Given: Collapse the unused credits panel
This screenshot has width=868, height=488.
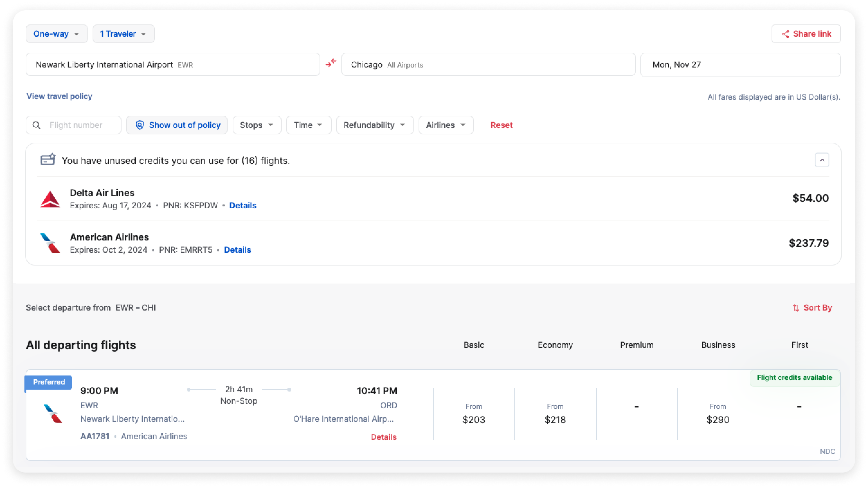Looking at the screenshot, I should (x=822, y=160).
